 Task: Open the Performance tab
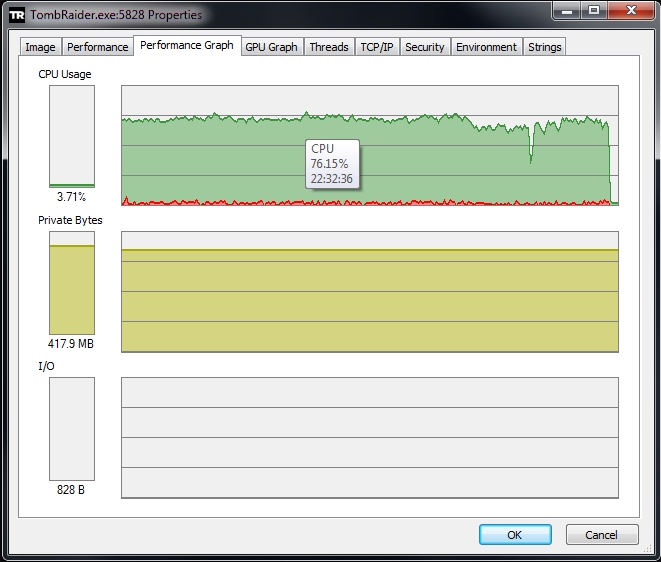[98, 47]
